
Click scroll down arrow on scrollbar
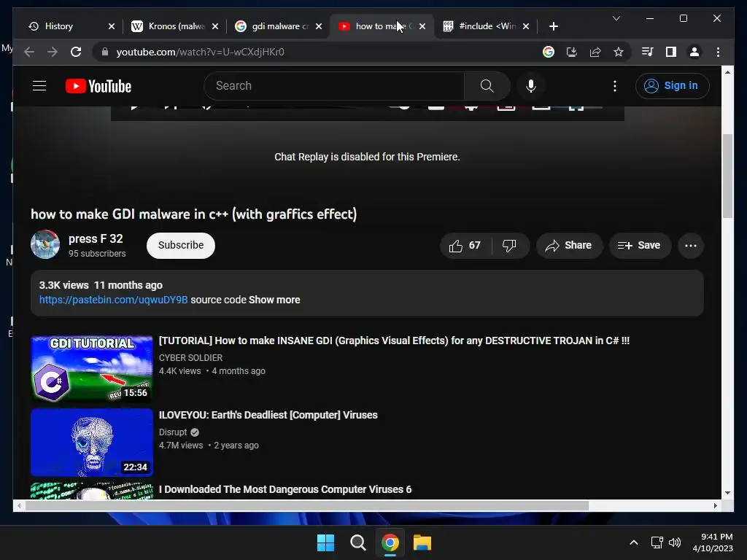[x=727, y=493]
